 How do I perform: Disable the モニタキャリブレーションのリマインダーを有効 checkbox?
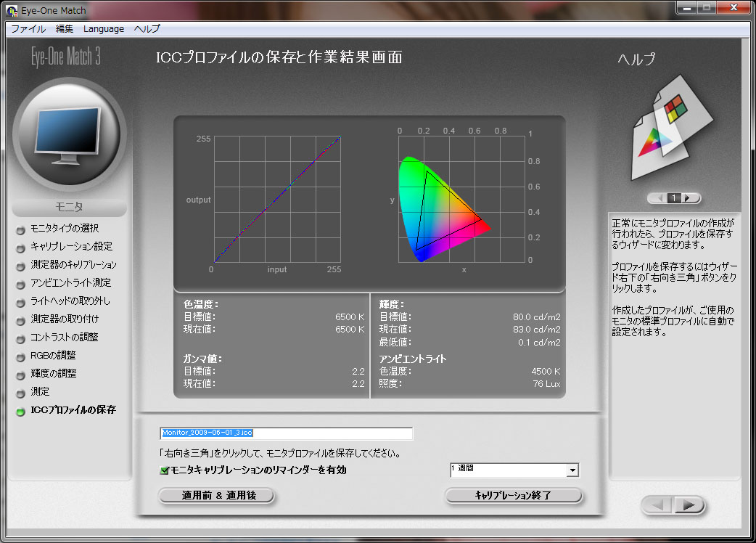165,470
